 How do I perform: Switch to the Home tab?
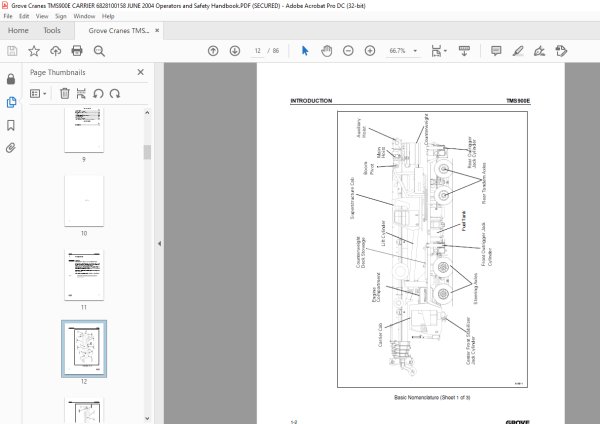coord(18,30)
